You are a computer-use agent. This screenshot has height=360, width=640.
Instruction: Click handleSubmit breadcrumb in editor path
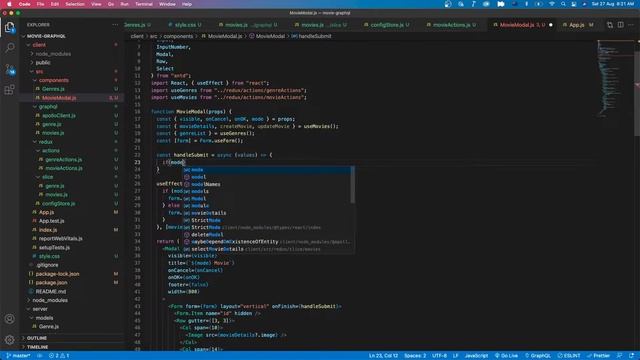coord(311,36)
